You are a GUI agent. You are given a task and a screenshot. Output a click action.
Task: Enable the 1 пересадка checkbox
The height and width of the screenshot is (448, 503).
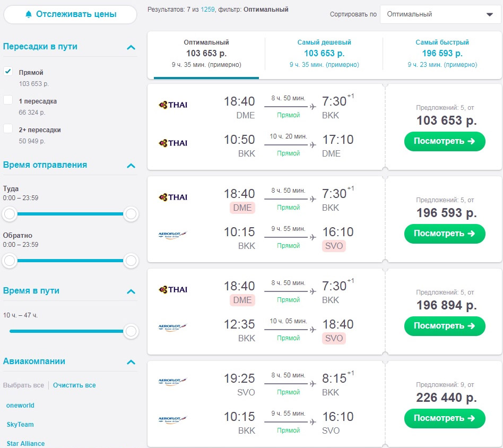click(8, 100)
